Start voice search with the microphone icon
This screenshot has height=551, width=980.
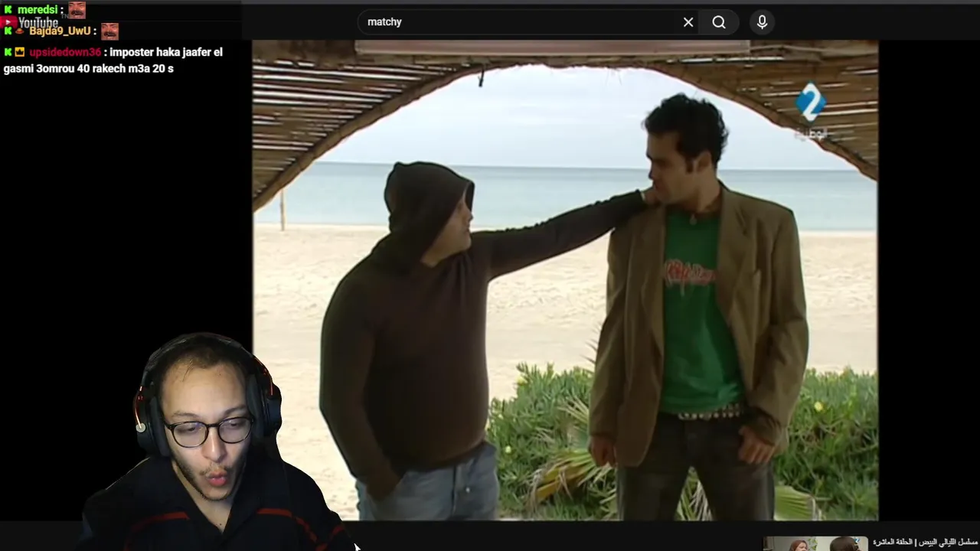coord(762,22)
